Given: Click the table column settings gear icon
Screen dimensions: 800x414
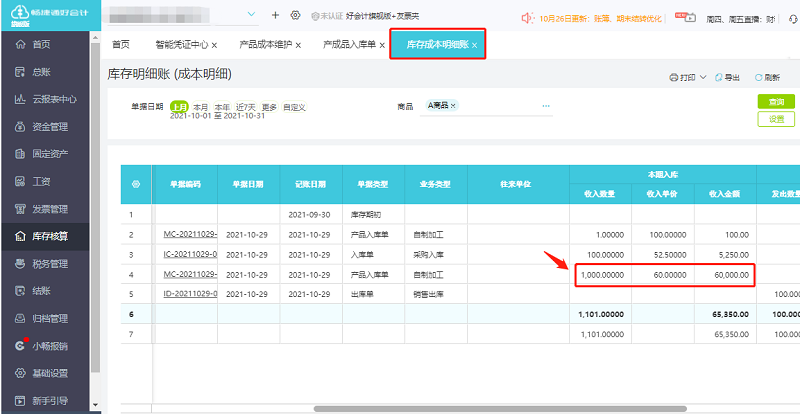Looking at the screenshot, I should 136,185.
